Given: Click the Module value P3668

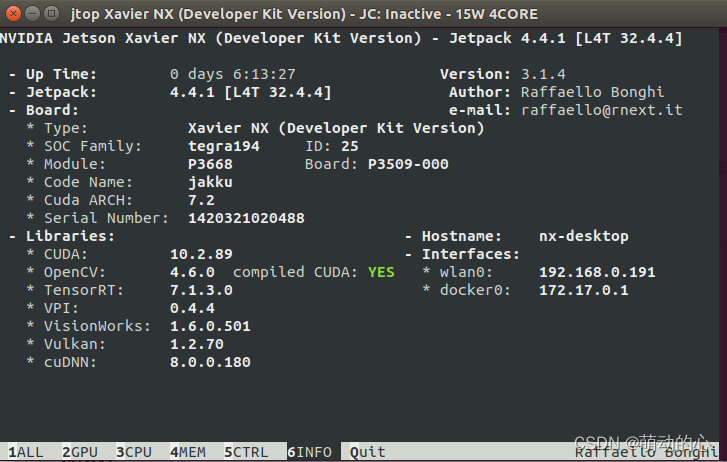Looking at the screenshot, I should tap(210, 164).
